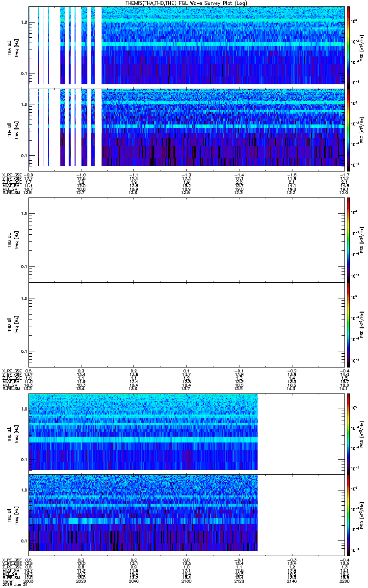This screenshot has width=368, height=588.
Task: Click the PSD color bar beside THD B-perpendicular
Action: tap(349, 240)
